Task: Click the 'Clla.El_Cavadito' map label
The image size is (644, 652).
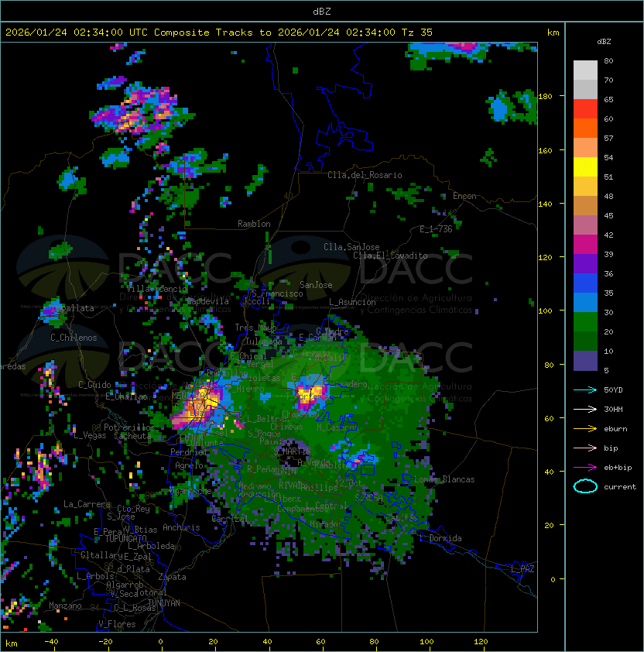Action: pos(390,256)
